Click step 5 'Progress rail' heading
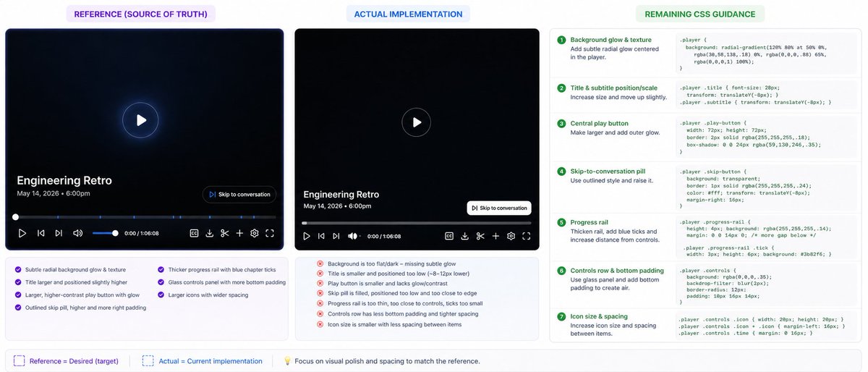The width and height of the screenshot is (868, 372). click(x=589, y=222)
